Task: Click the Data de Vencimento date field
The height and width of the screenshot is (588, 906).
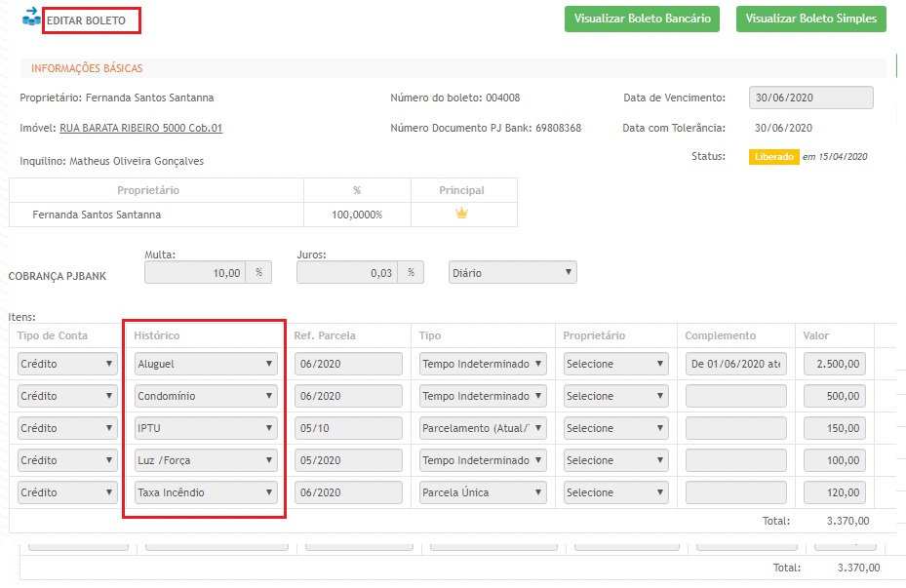Action: pyautogui.click(x=810, y=98)
